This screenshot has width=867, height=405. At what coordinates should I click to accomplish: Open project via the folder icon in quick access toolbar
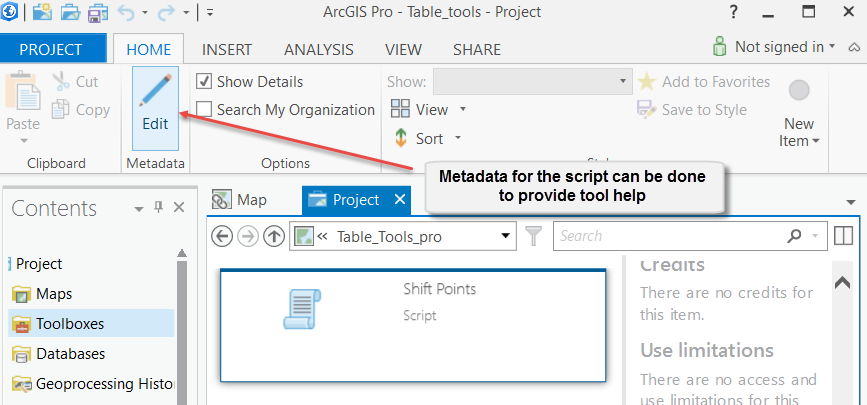click(70, 12)
